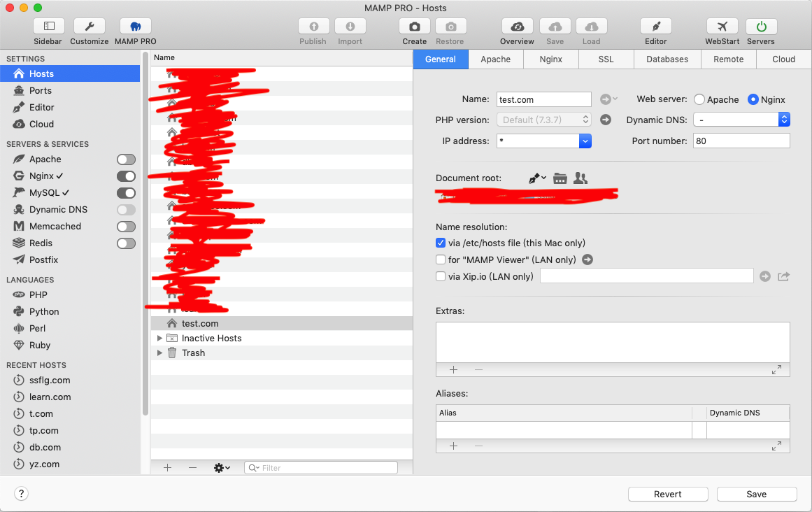Click the Restore snapshot icon
The height and width of the screenshot is (512, 812).
coord(450,27)
